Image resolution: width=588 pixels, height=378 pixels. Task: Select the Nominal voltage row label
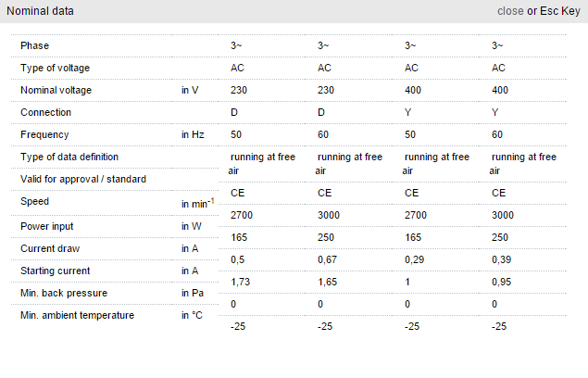(x=56, y=90)
